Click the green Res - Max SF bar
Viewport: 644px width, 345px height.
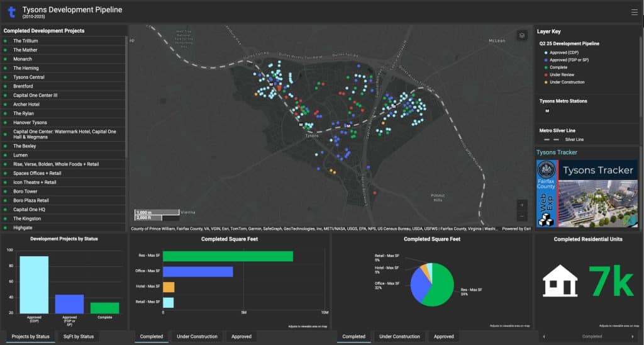[x=228, y=256]
